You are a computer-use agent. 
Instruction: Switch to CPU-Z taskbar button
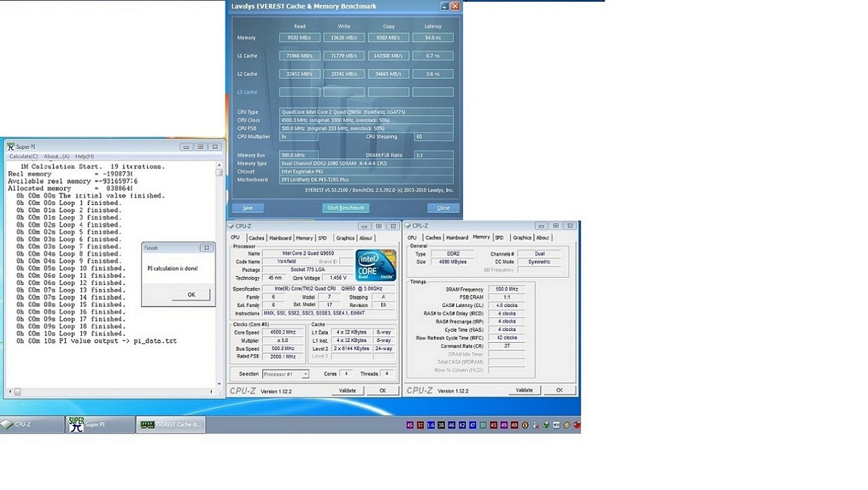(32, 425)
